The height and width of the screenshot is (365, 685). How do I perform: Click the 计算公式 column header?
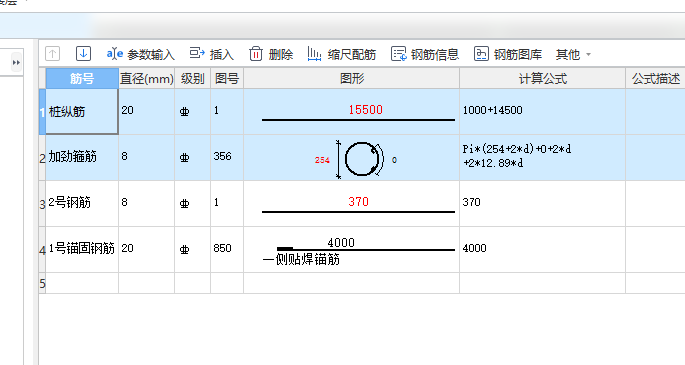[543, 79]
